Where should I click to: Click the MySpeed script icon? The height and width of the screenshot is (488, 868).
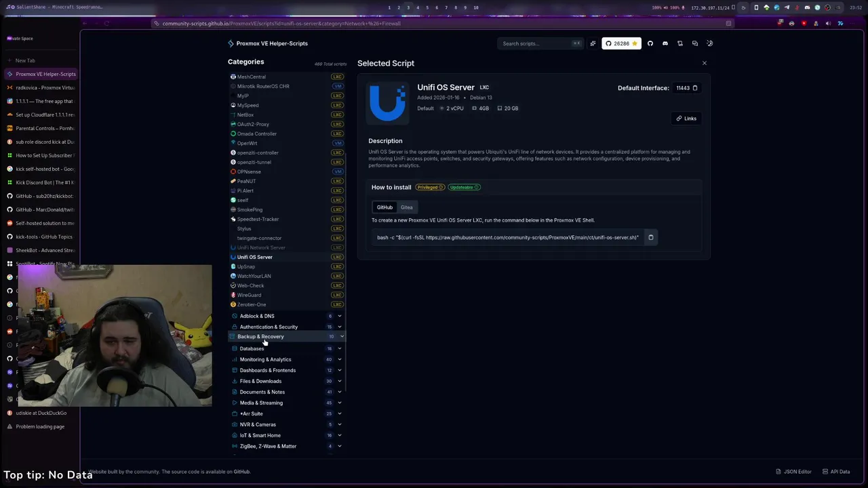tap(233, 105)
